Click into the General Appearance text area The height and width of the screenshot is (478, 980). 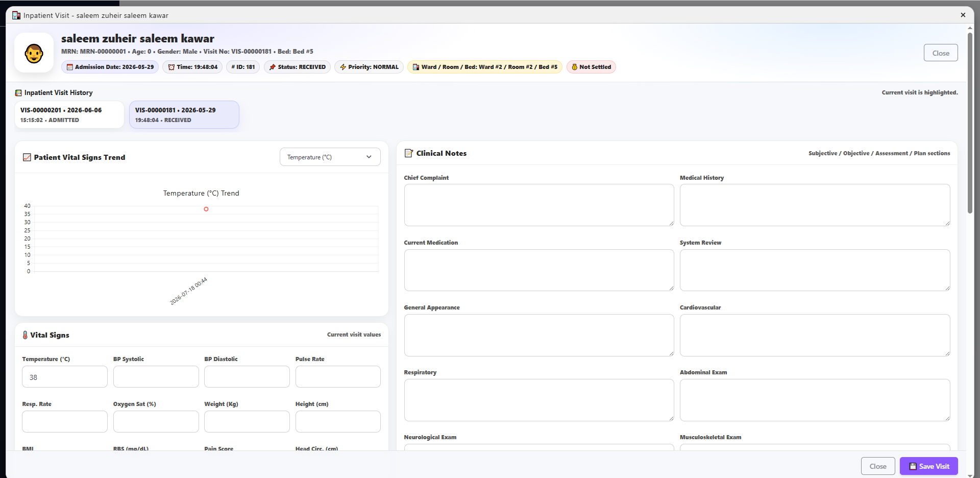(539, 335)
